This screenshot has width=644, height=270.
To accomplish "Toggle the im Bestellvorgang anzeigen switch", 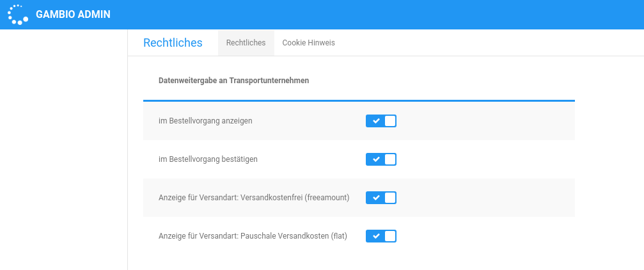I will pyautogui.click(x=381, y=121).
